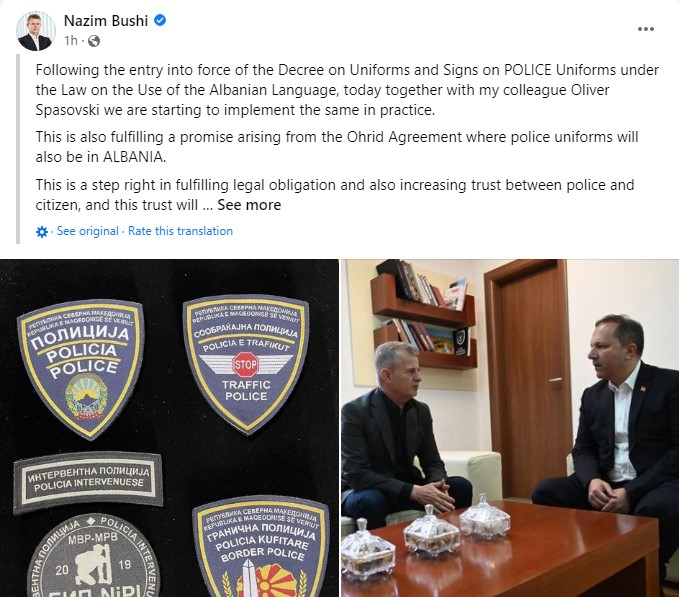The image size is (679, 597).
Task: Open the 1h post timestamp
Action: pos(71,41)
